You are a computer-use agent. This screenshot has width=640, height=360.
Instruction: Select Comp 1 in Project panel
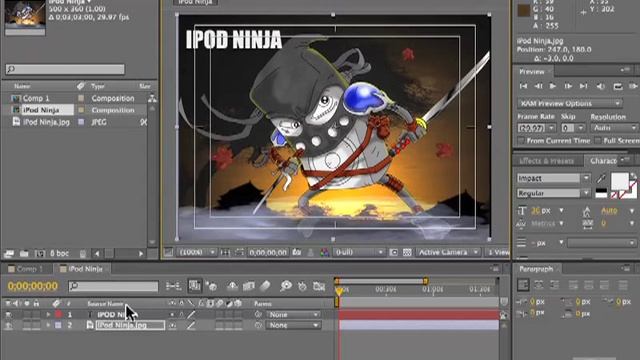tap(36, 98)
